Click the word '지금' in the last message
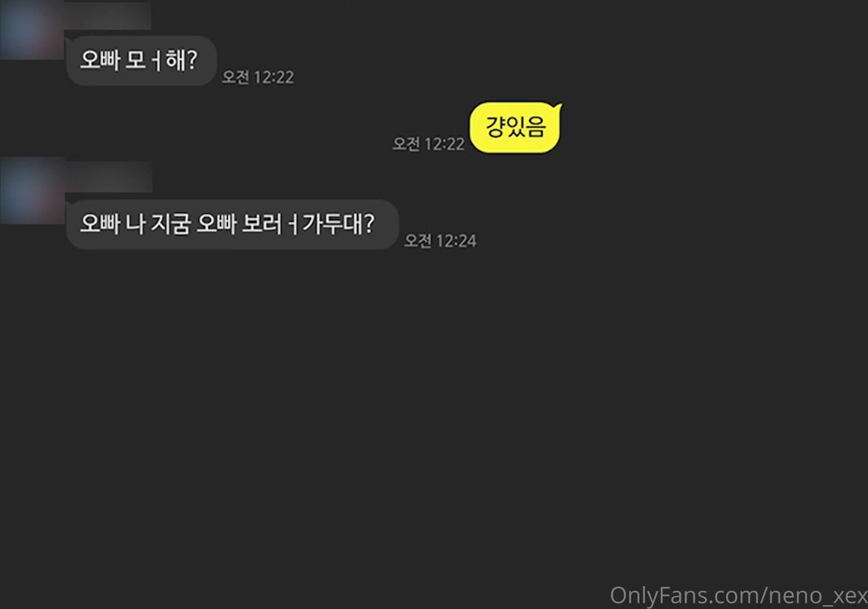Screen dimensions: 868x609 click(171, 224)
